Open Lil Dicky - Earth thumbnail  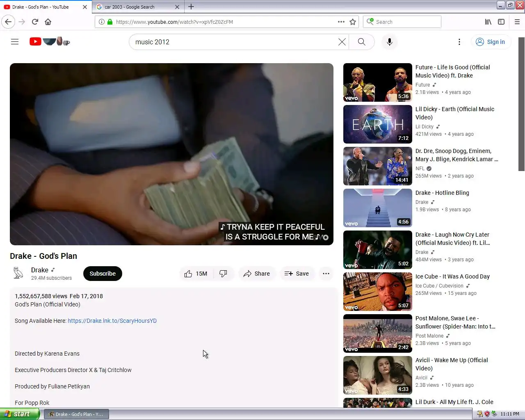click(x=378, y=124)
